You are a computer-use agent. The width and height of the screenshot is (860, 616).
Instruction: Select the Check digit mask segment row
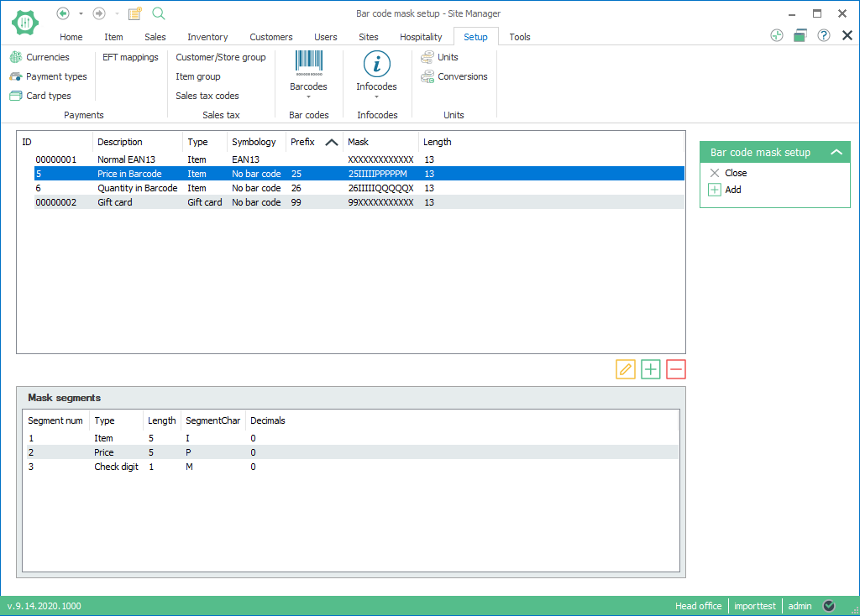click(x=116, y=467)
